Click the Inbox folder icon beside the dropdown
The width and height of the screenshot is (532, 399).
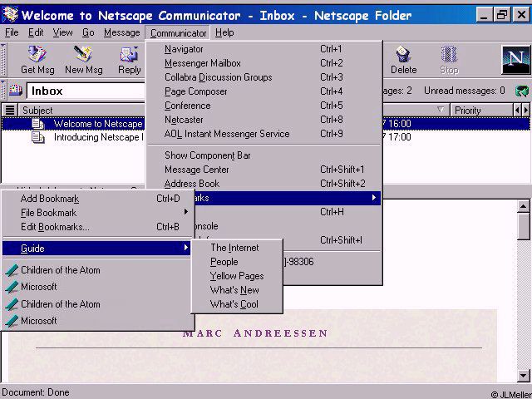15,91
